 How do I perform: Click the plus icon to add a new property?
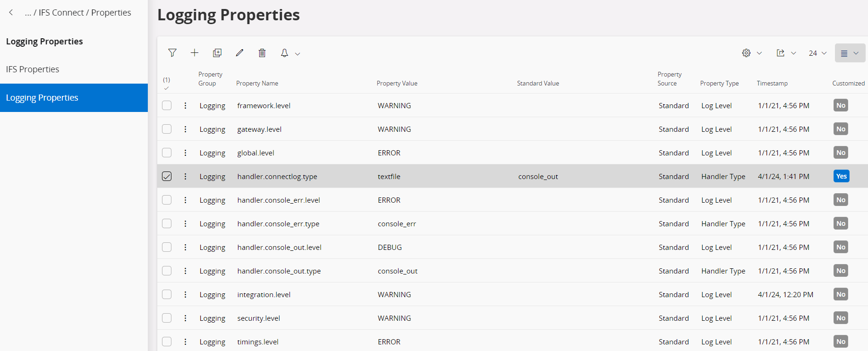(x=195, y=53)
